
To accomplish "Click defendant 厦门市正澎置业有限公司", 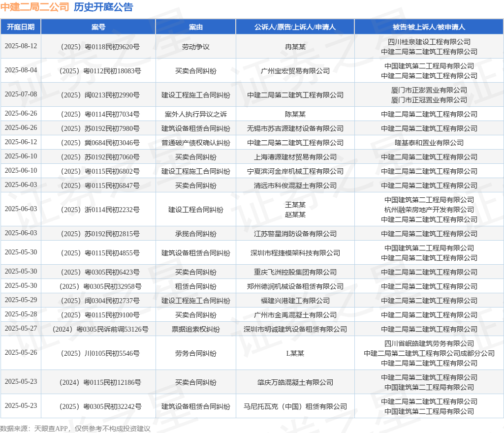I will 429,90.
